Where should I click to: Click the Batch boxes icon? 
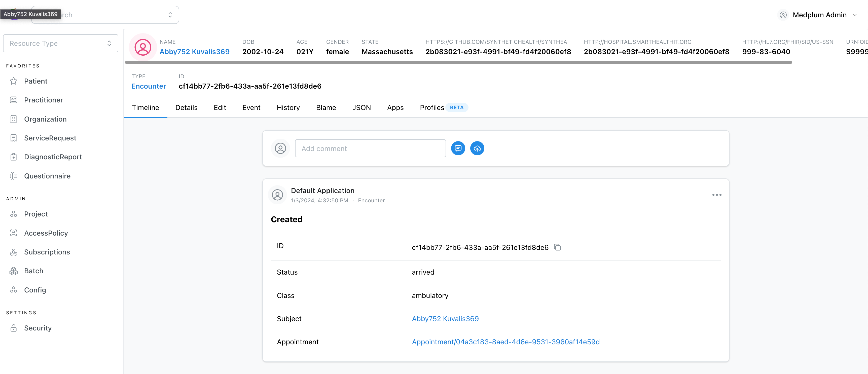[14, 271]
